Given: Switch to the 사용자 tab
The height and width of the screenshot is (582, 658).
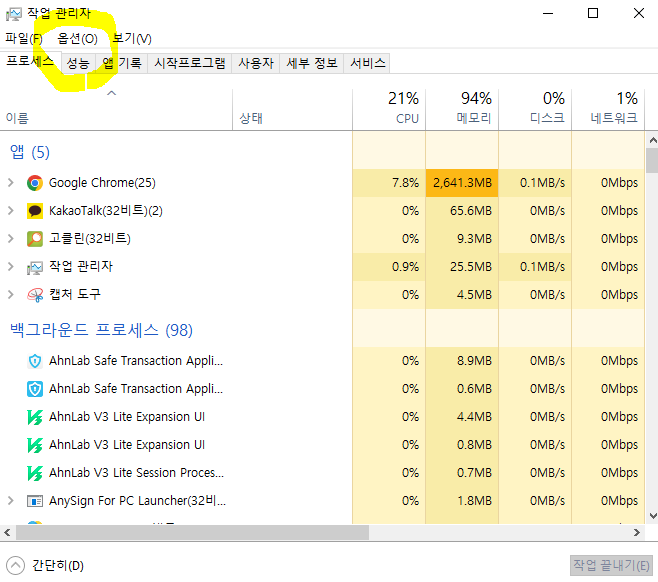Looking at the screenshot, I should [256, 63].
